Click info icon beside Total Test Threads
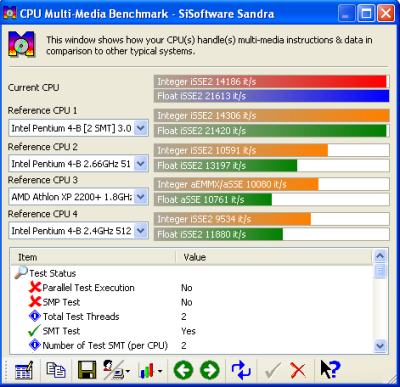The height and width of the screenshot is (387, 400). pos(35,316)
